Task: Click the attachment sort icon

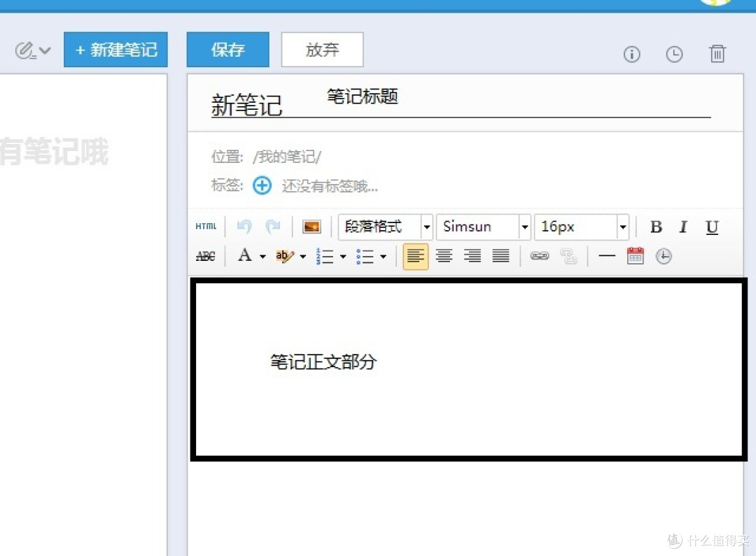Action: [25, 50]
